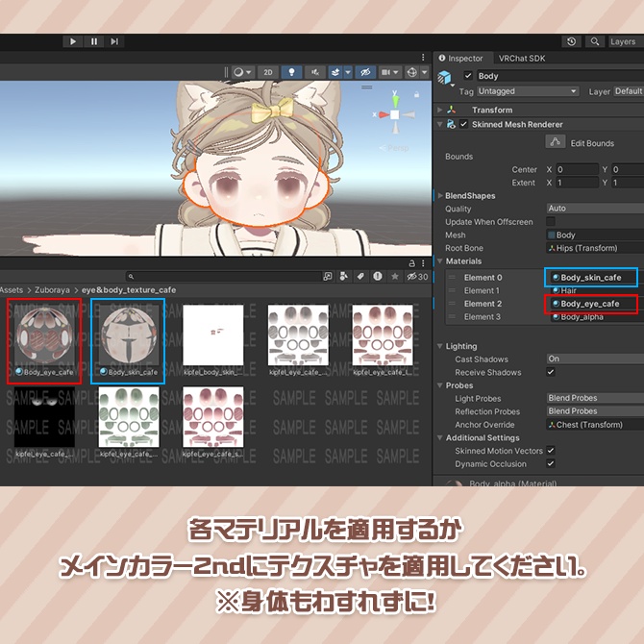Toggle the Project panel lock icon
The height and width of the screenshot is (644, 644).
point(411,263)
